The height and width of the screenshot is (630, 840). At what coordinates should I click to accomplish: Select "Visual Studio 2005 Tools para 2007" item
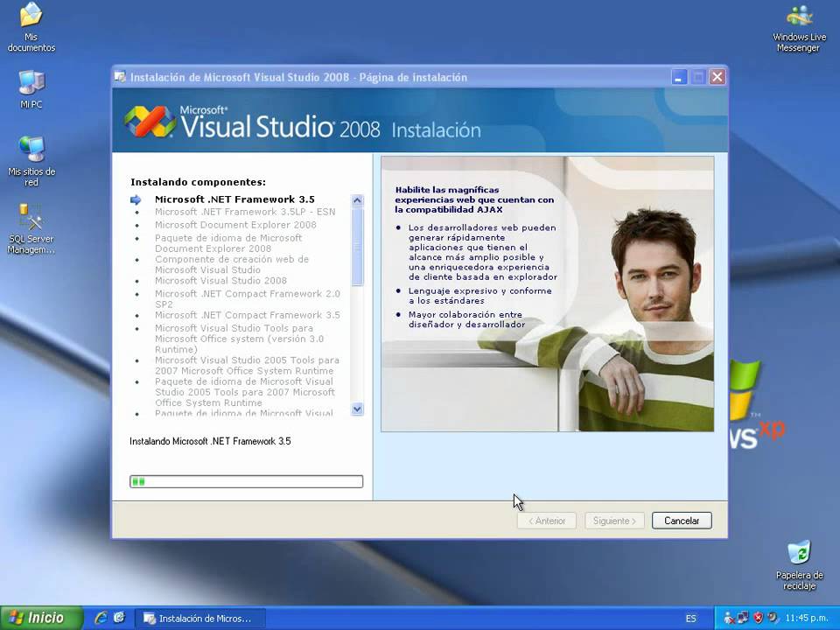coord(247,366)
